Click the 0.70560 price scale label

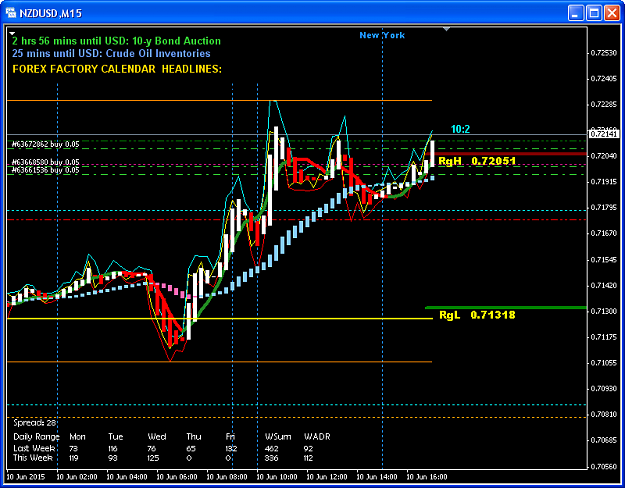(x=604, y=466)
